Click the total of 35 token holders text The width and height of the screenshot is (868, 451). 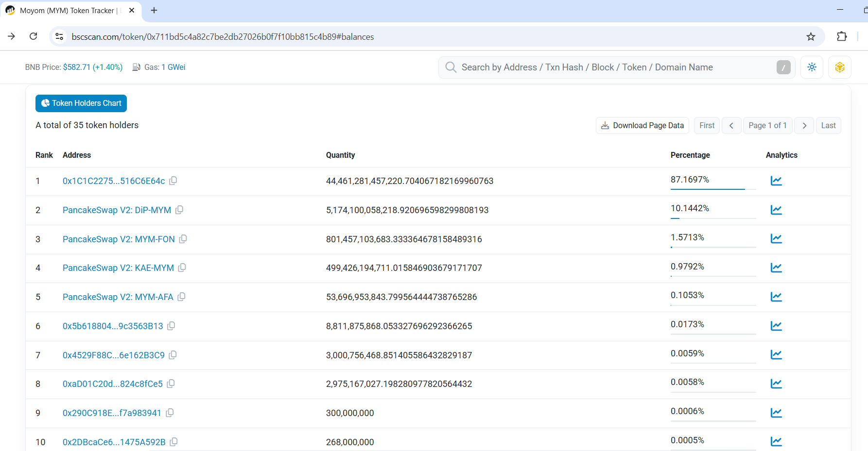87,125
